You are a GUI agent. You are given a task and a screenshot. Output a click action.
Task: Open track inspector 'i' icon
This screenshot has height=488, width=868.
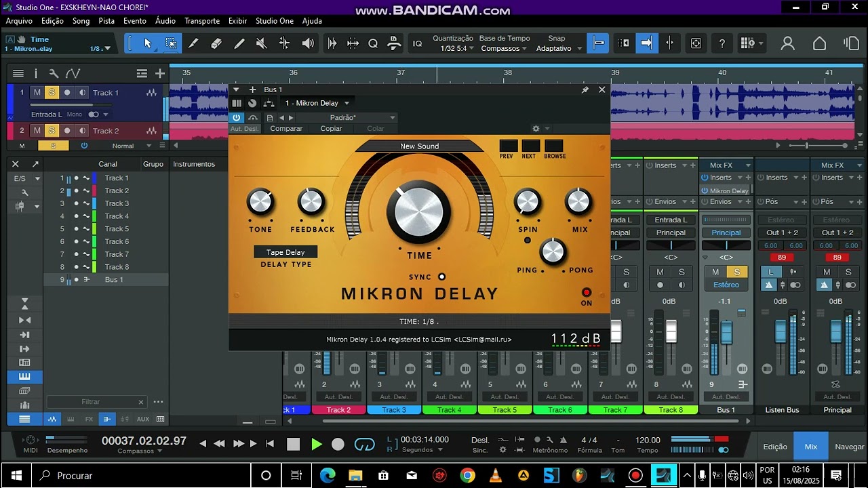pos(36,73)
